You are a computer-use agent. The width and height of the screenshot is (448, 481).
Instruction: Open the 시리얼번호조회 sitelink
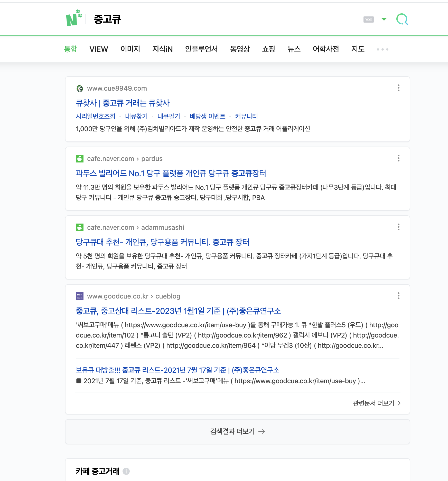95,116
